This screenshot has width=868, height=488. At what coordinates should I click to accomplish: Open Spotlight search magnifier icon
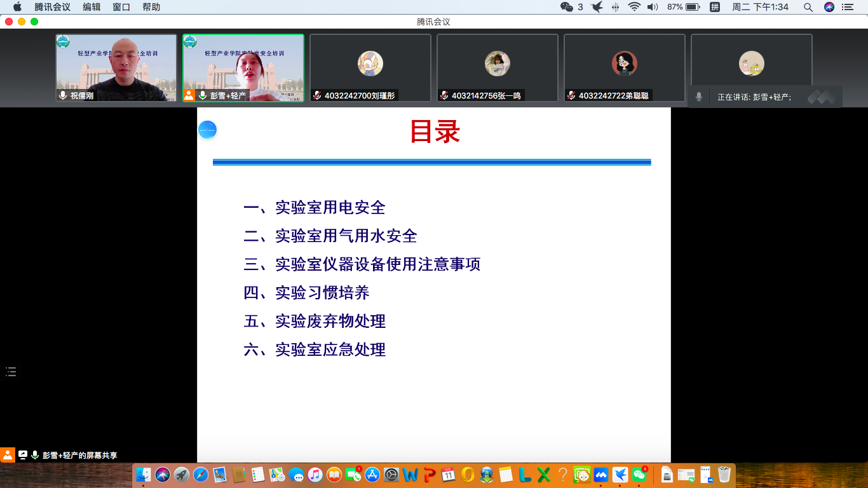tap(808, 7)
